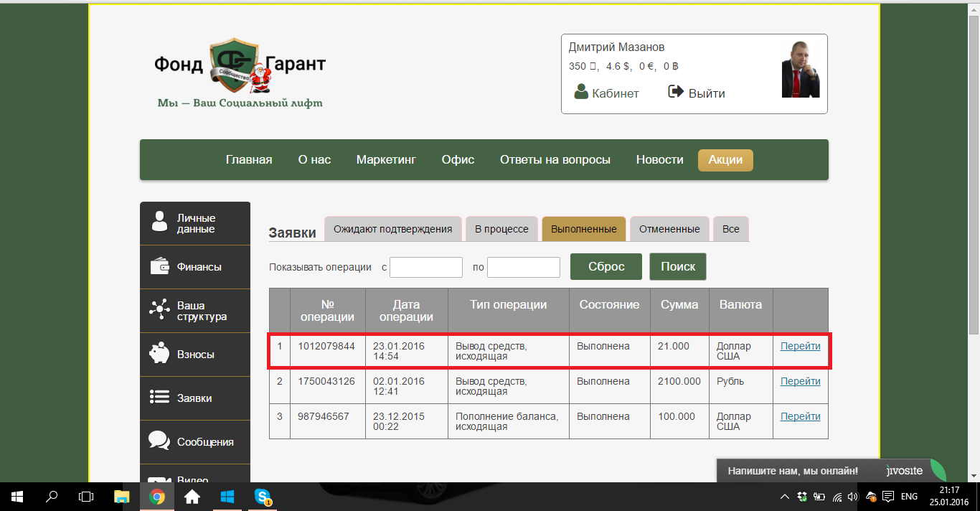Click the balance text '350, 4.6 $, 0 €'
This screenshot has width=980, height=511.
click(x=623, y=66)
